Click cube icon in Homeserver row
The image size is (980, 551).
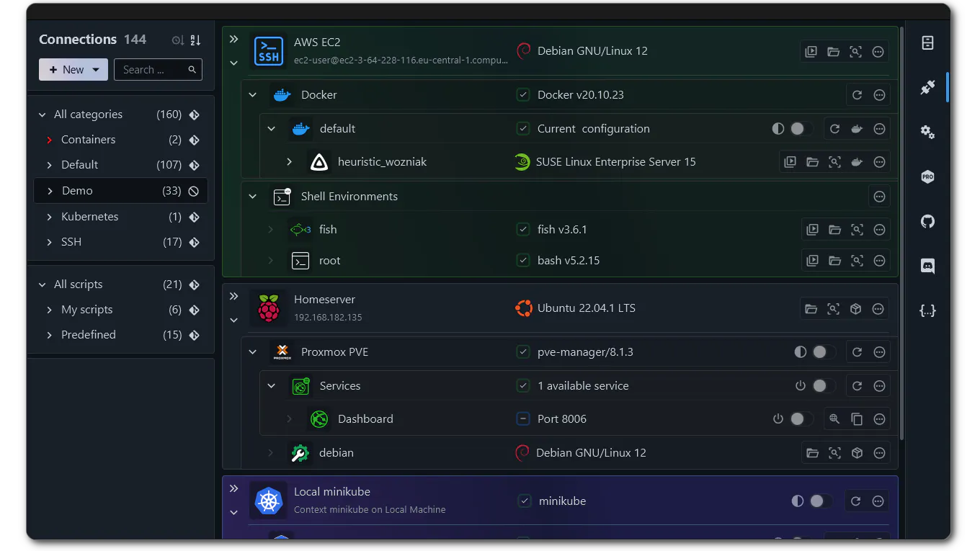[855, 309]
